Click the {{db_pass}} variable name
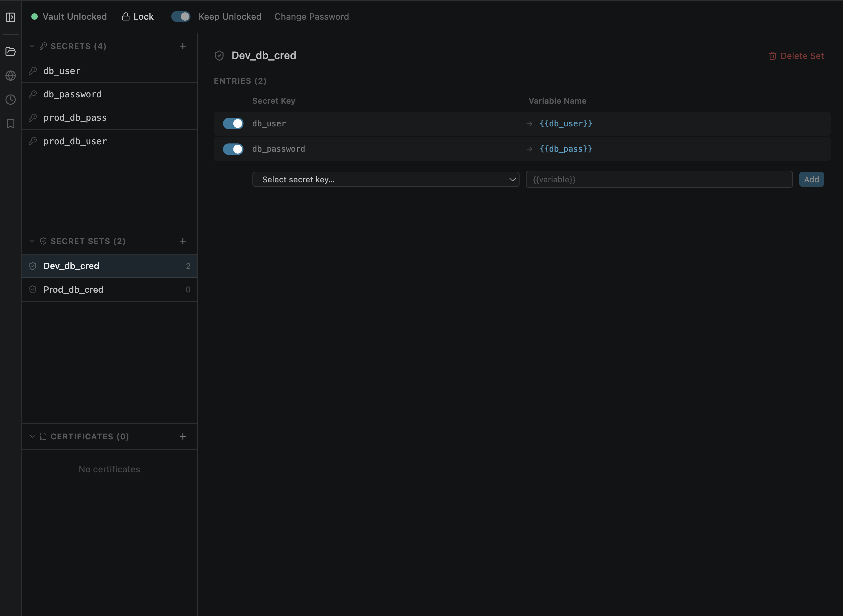The width and height of the screenshot is (843, 616). tap(566, 149)
